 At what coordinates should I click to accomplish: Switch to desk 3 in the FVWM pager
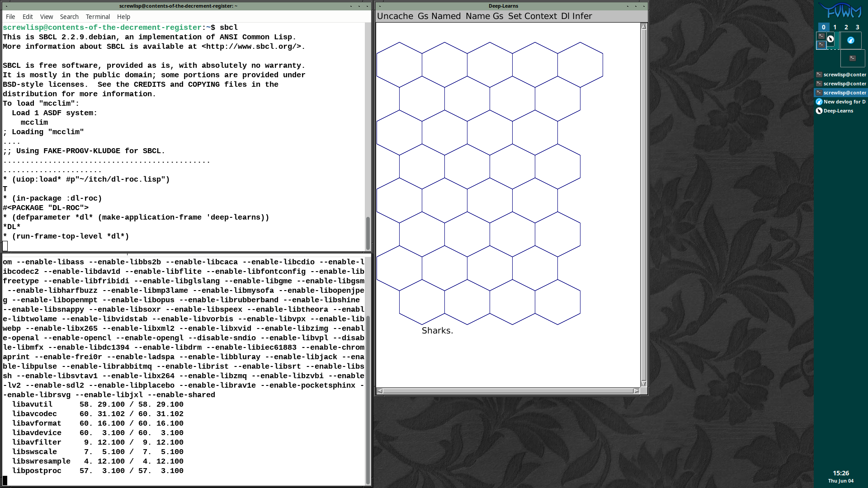point(858,27)
